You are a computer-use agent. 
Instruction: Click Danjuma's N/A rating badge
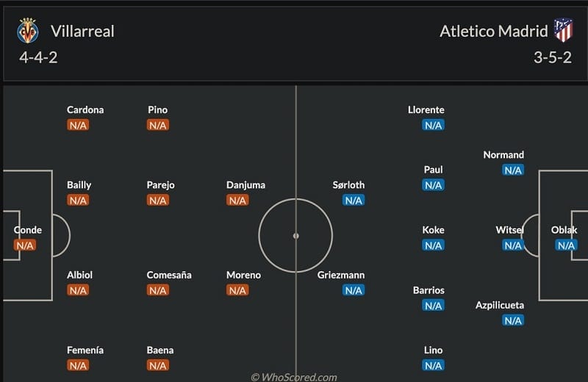pos(237,200)
